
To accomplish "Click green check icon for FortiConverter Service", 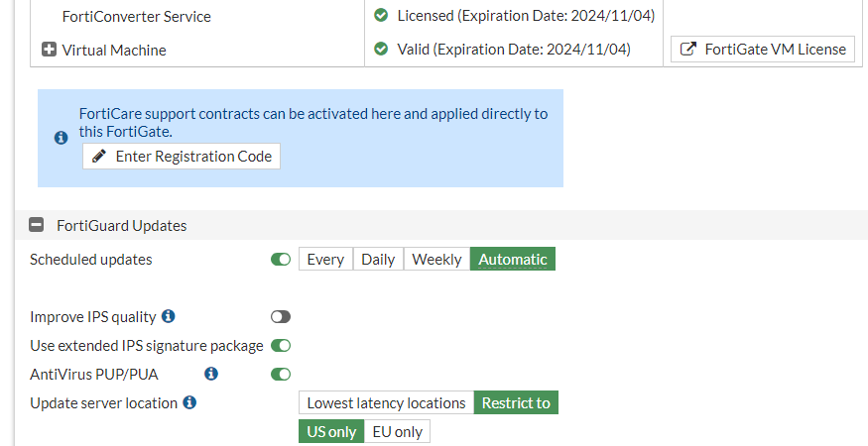I will click(x=381, y=16).
